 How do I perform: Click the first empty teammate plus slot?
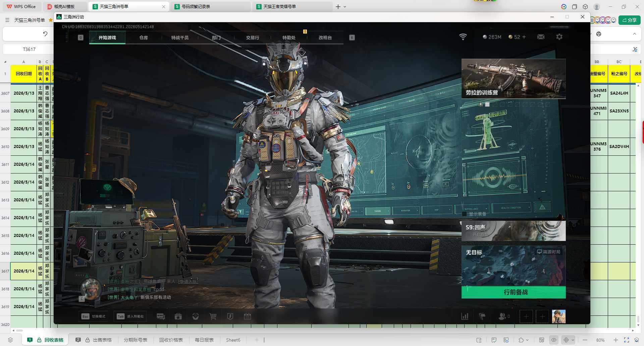(x=526, y=316)
